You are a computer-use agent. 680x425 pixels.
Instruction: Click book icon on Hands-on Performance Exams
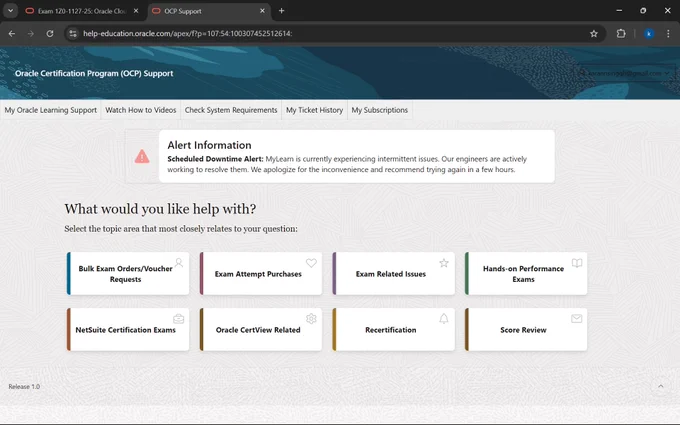click(577, 263)
